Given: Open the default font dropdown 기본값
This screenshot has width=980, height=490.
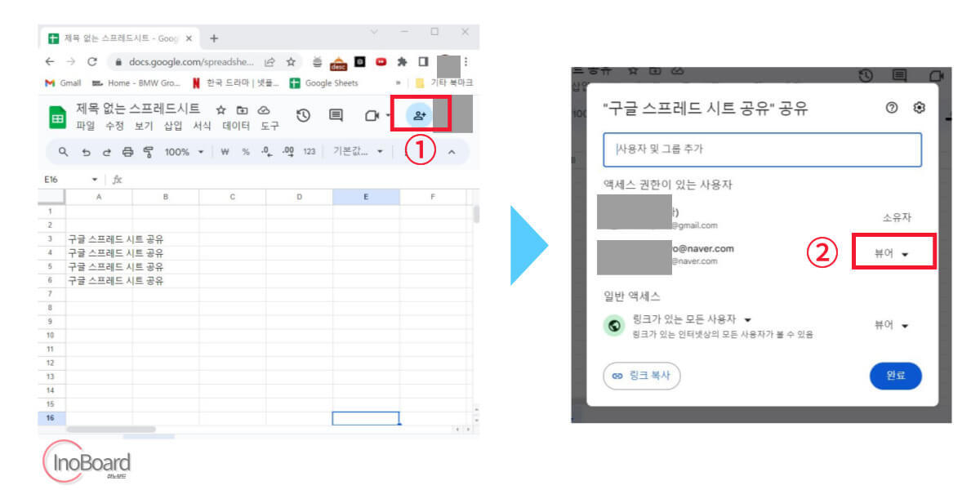Looking at the screenshot, I should point(358,152).
